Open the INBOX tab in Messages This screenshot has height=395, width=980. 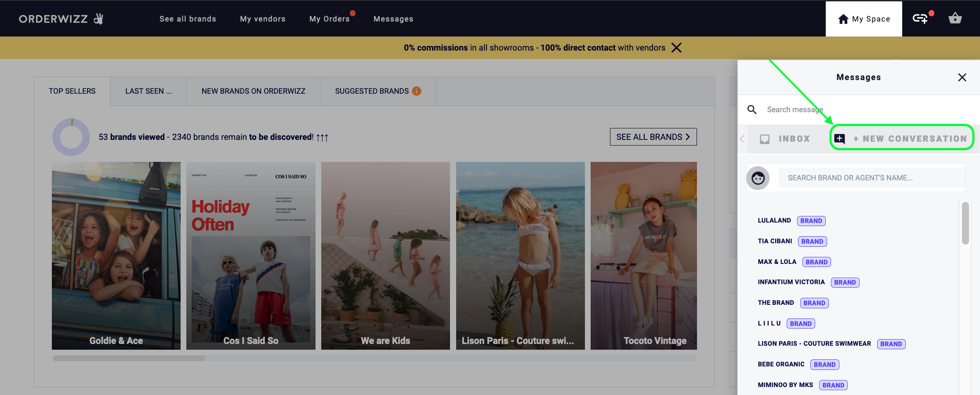(785, 139)
